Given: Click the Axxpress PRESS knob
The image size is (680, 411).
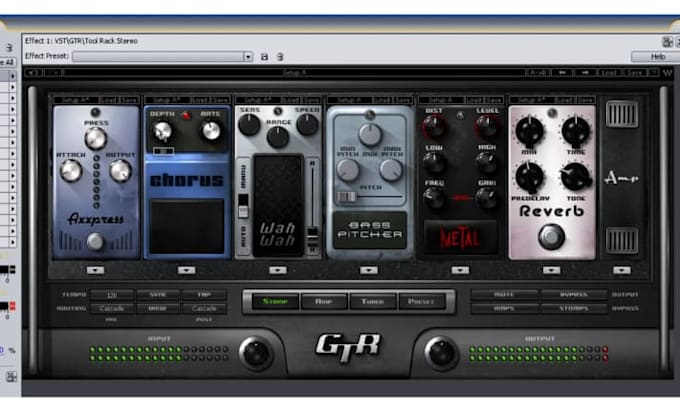Looking at the screenshot, I should [x=95, y=139].
